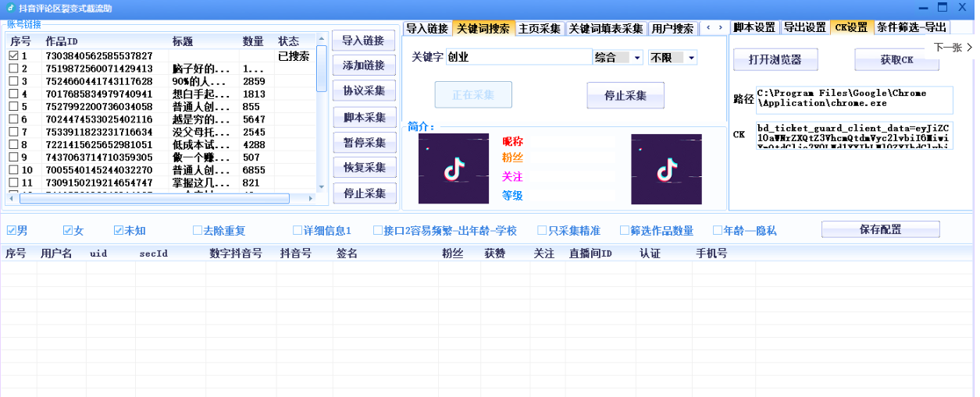This screenshot has height=397, width=980.
Task: Click the 协议采集 button
Action: tap(364, 91)
